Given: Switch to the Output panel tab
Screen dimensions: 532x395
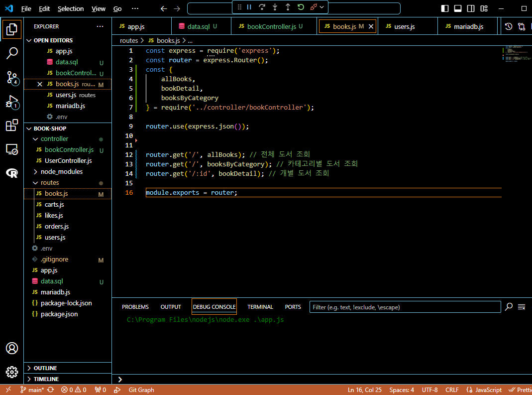Looking at the screenshot, I should tap(171, 307).
